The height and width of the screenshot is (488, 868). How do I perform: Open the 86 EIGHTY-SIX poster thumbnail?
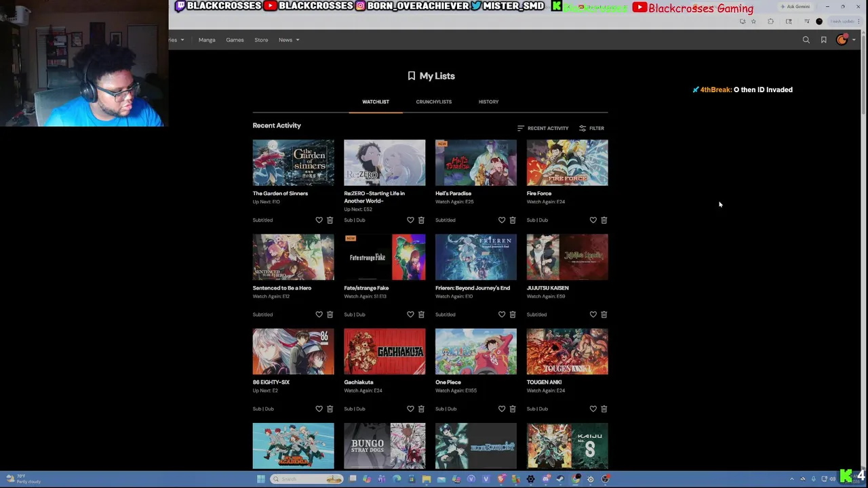point(294,352)
